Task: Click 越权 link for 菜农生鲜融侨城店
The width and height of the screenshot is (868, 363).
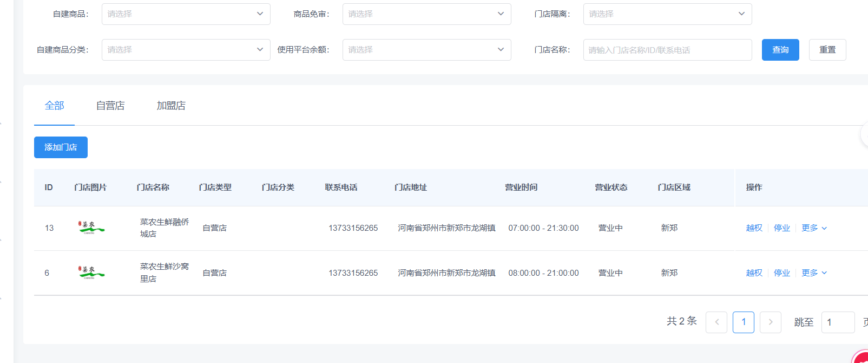Action: (754, 228)
